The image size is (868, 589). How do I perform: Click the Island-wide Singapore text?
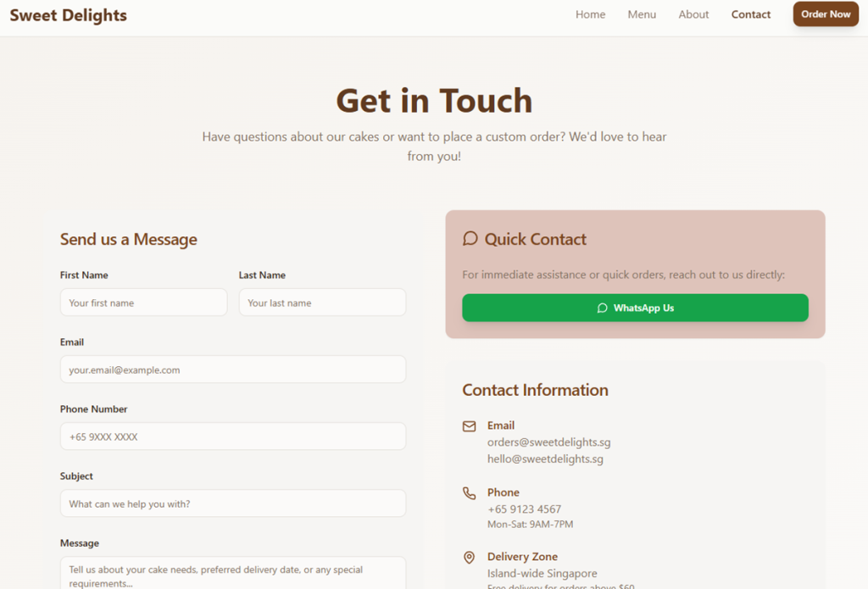[542, 574]
